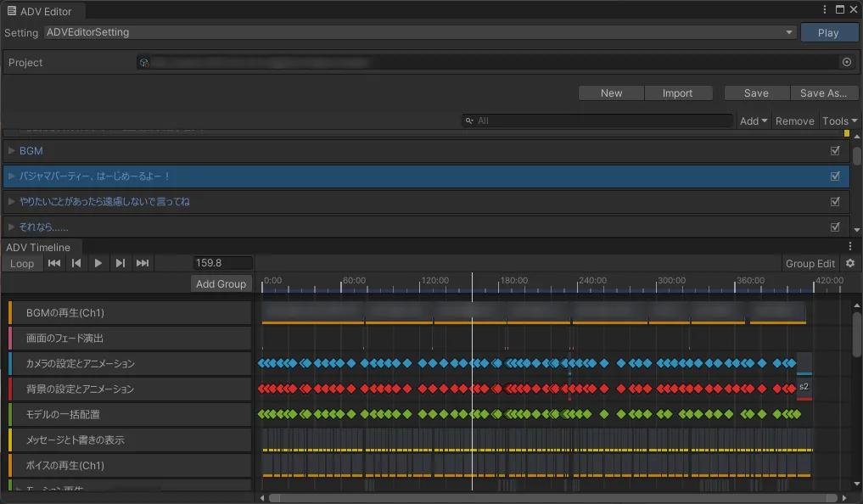
Task: Expand the BGM list entry
Action: coord(12,151)
